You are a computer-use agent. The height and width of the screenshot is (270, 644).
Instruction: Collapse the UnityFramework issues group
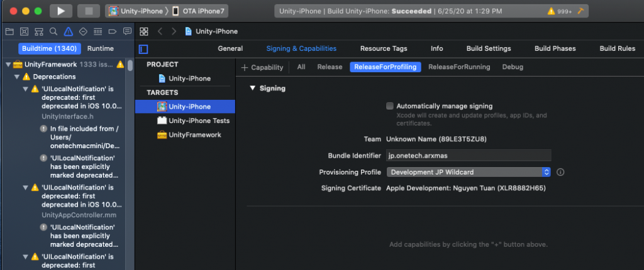point(8,65)
